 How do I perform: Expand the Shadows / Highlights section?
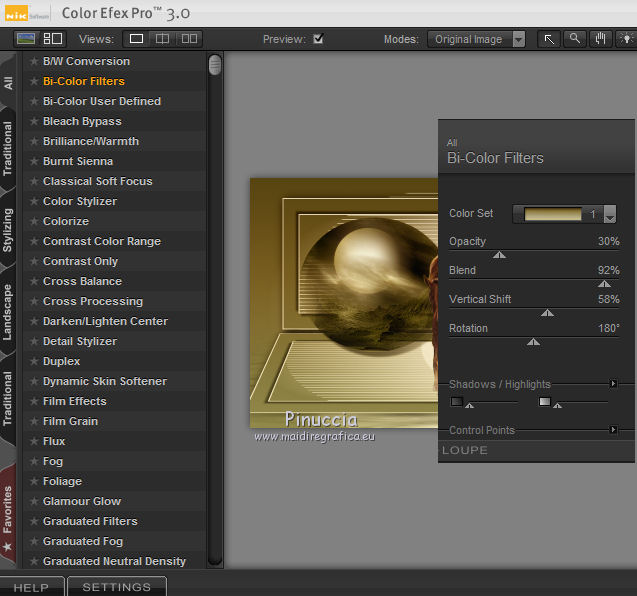click(x=613, y=383)
